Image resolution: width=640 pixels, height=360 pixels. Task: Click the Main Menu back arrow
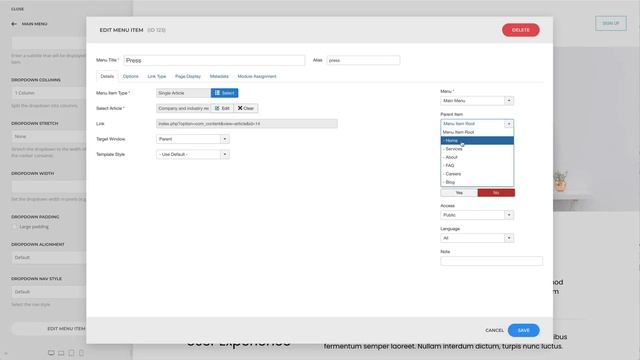click(x=14, y=24)
